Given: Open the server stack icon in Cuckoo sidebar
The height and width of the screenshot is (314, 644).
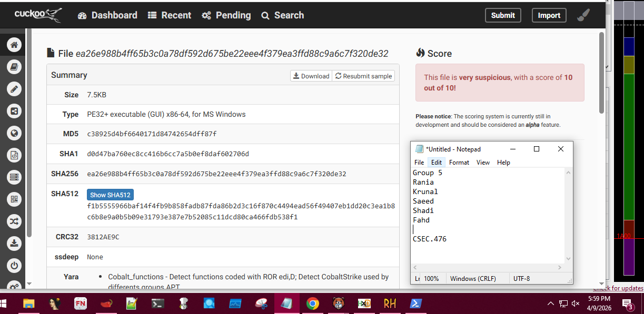Looking at the screenshot, I should point(14,177).
